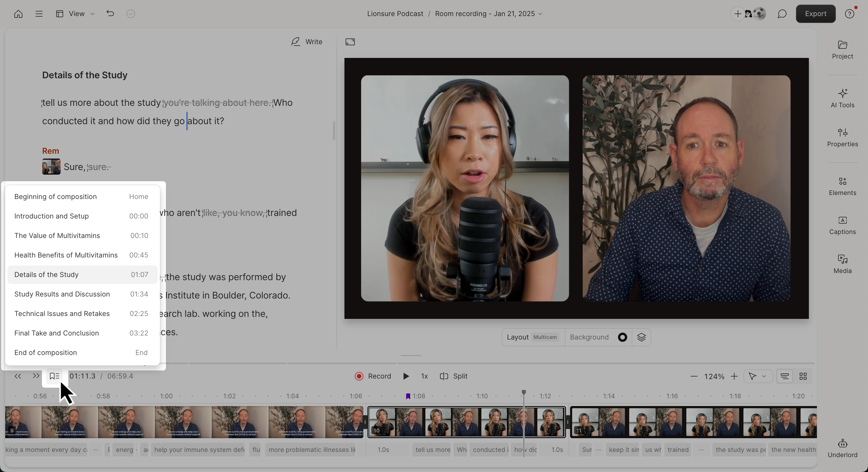Click the purple marker at 1:08
This screenshot has width=868, height=472.
408,396
